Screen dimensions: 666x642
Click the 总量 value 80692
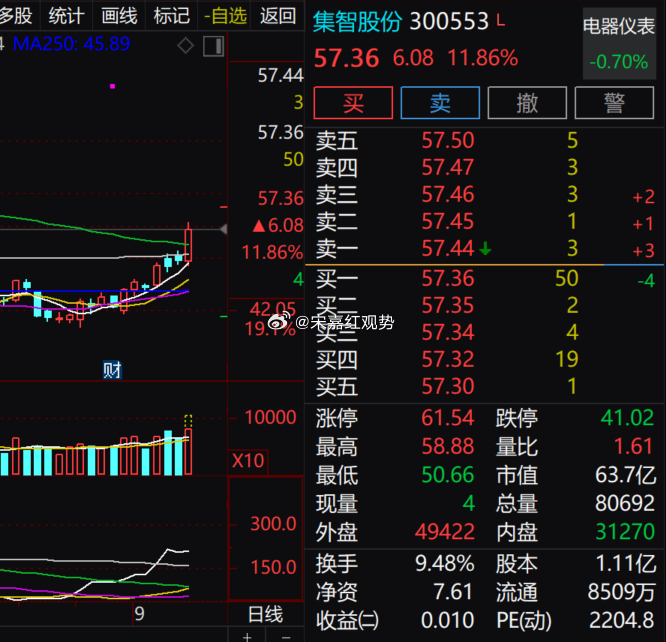pyautogui.click(x=625, y=503)
